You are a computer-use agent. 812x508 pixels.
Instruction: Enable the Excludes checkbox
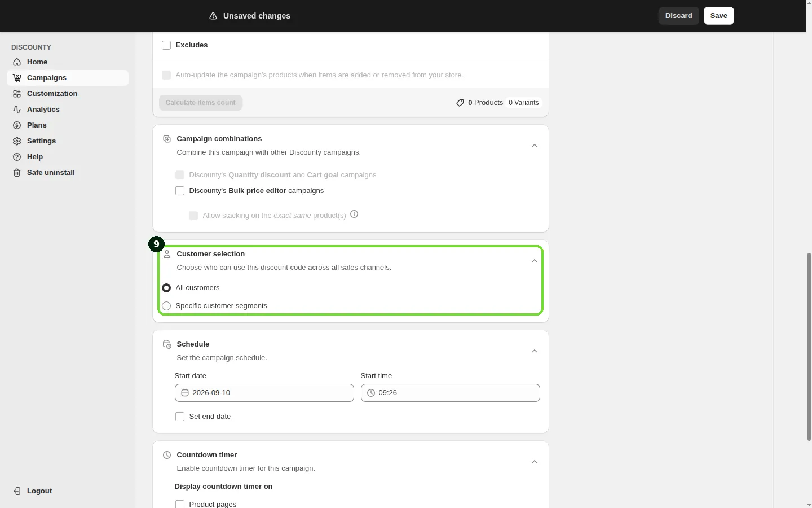tap(166, 45)
